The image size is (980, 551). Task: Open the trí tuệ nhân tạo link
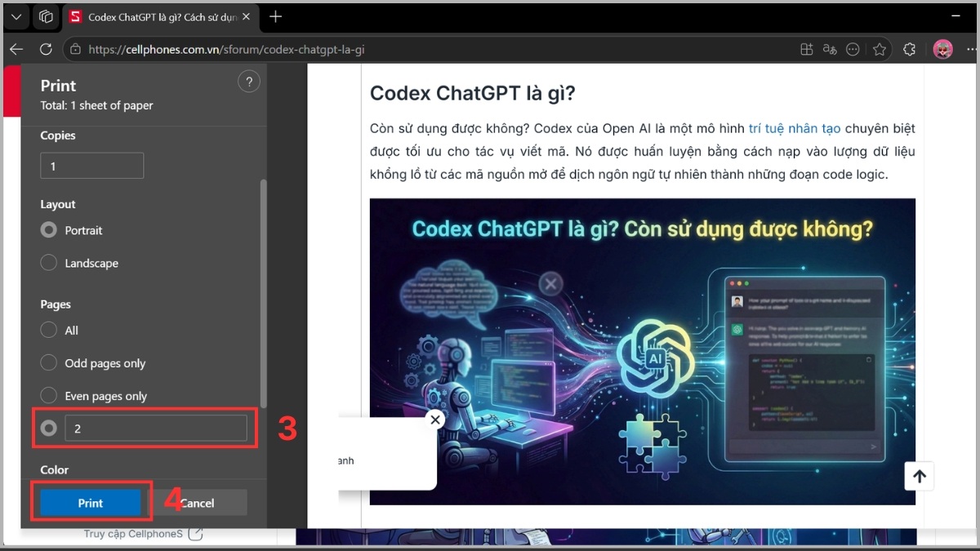point(794,128)
